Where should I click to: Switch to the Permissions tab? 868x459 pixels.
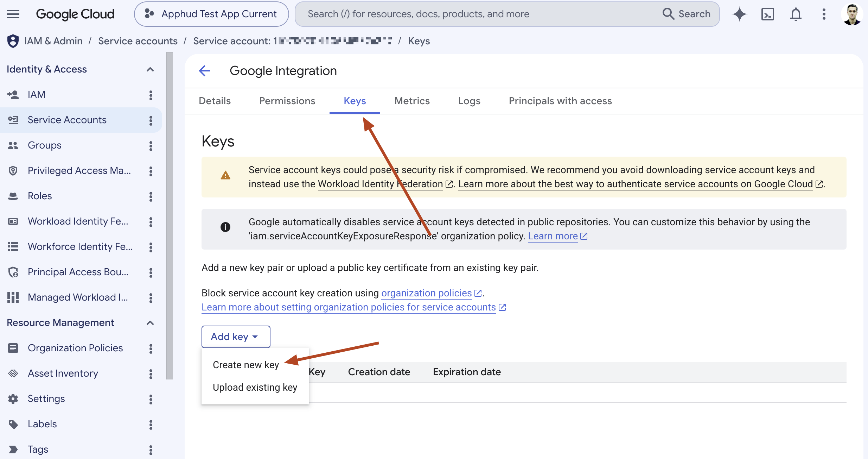click(x=287, y=101)
